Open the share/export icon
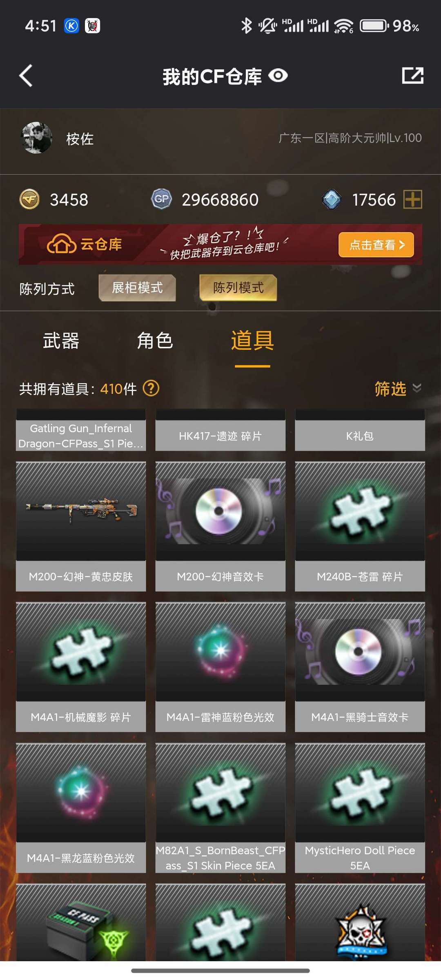The image size is (441, 980). 412,76
